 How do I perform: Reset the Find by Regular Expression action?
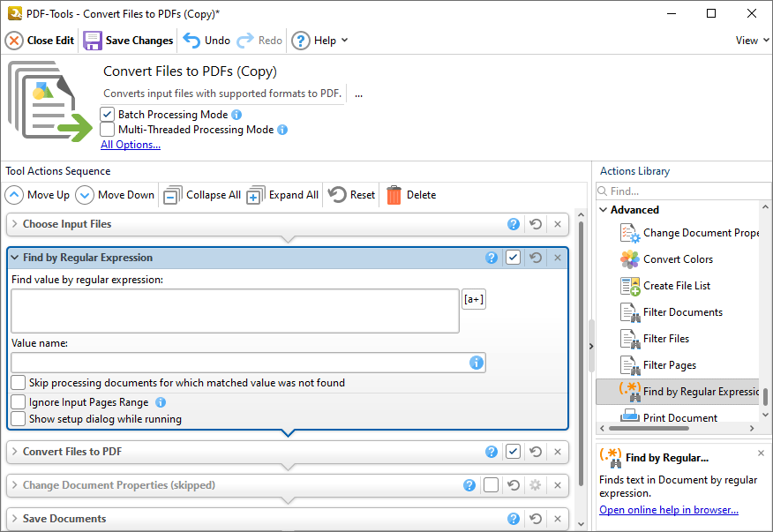pos(536,258)
